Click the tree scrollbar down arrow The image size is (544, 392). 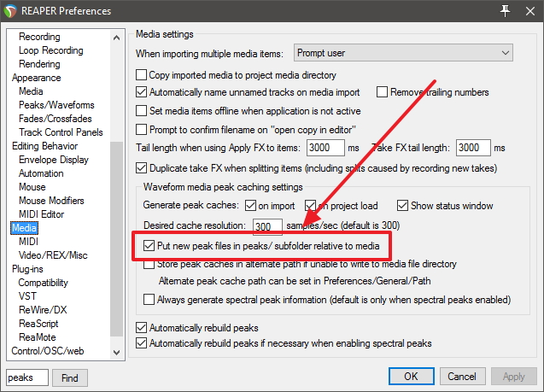click(x=116, y=353)
